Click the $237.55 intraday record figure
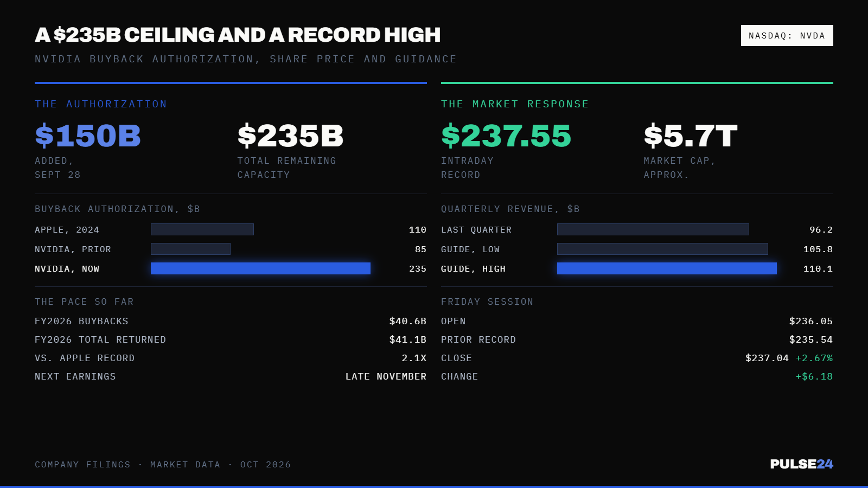The width and height of the screenshot is (868, 488). [x=506, y=136]
